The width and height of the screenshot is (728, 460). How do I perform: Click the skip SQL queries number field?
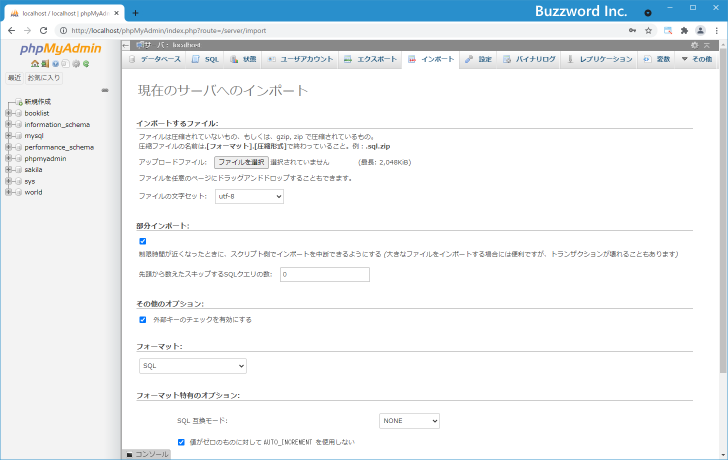(325, 274)
